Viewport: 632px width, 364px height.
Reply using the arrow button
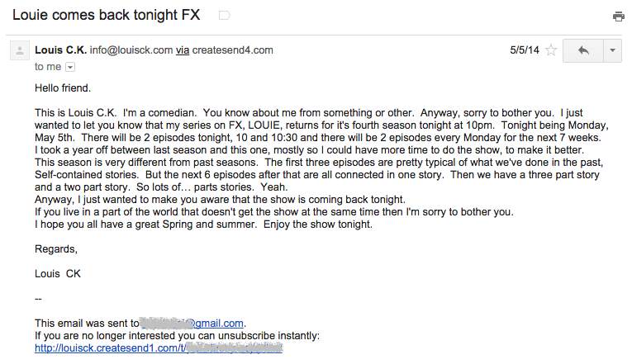583,50
